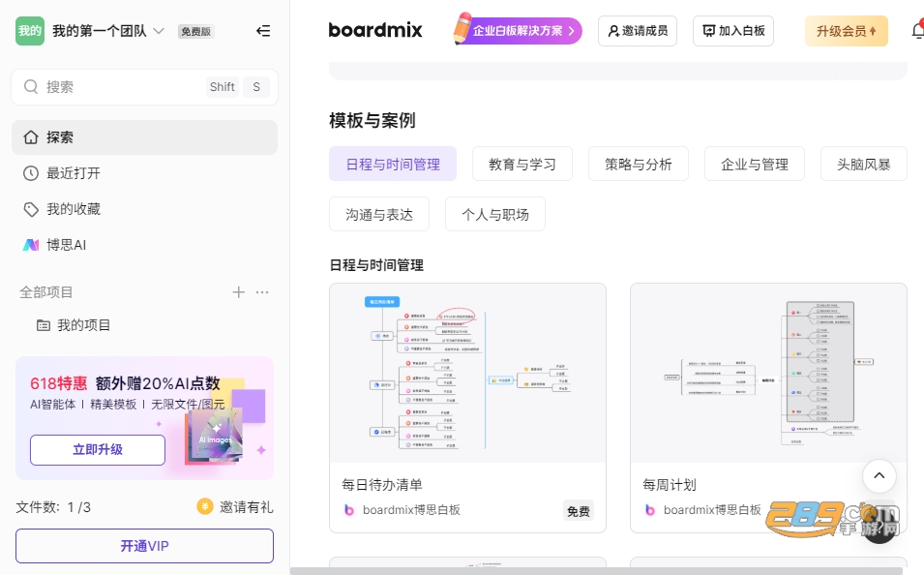Click the 立即升级 upgrade button
The width and height of the screenshot is (924, 575).
coord(98,450)
